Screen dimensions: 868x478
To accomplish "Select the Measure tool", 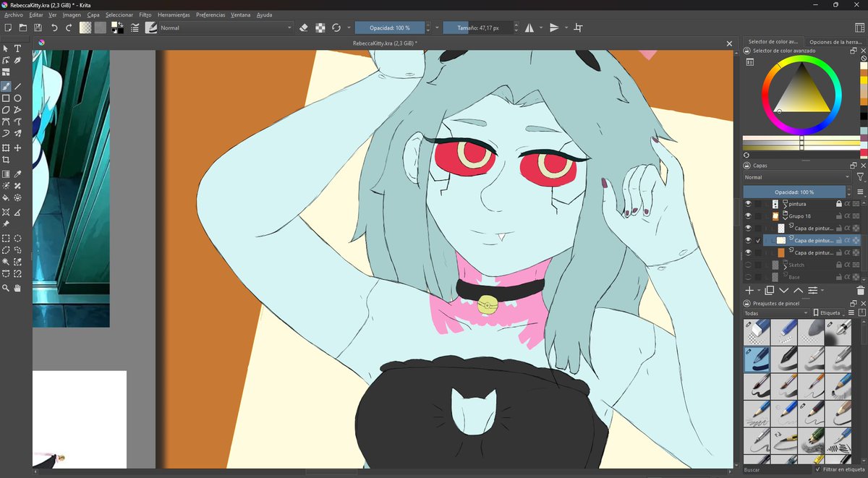I will [17, 212].
